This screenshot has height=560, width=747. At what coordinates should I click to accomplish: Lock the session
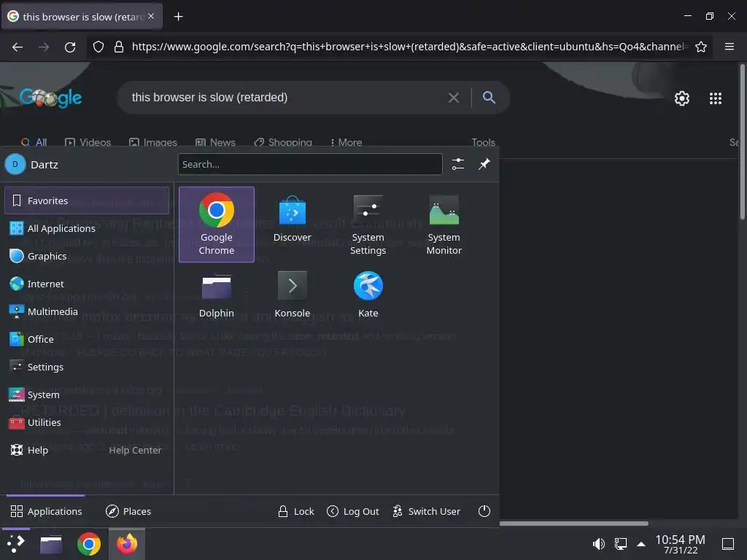point(296,511)
